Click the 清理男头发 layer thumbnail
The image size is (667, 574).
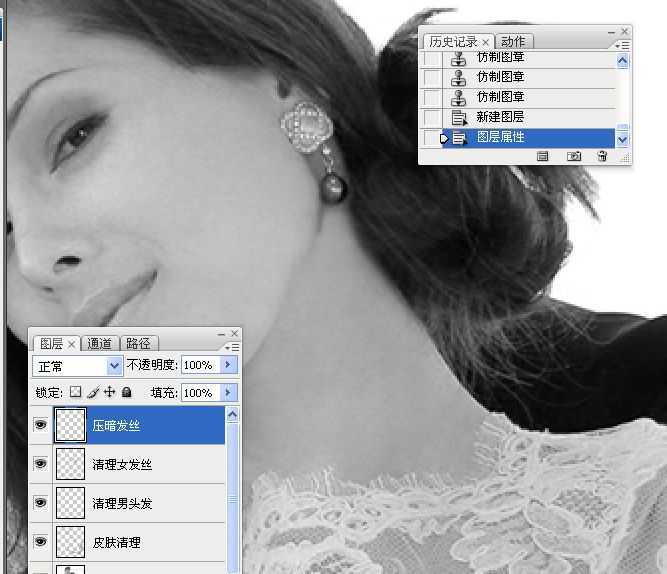70,503
